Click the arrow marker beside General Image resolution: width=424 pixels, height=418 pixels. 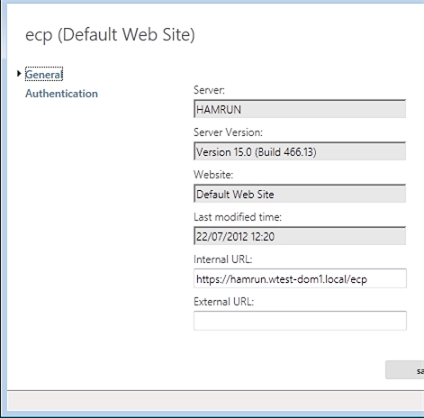(19, 73)
